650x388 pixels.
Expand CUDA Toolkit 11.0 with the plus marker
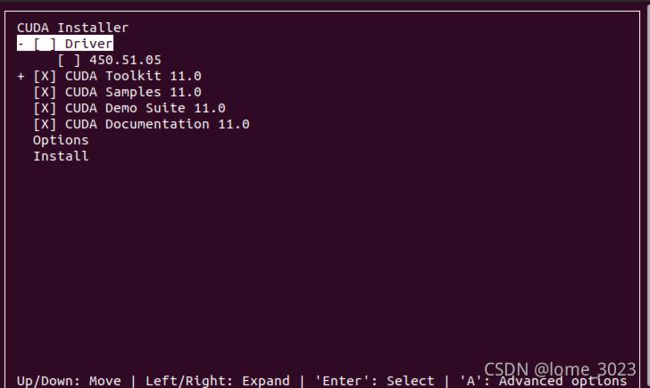coord(21,76)
